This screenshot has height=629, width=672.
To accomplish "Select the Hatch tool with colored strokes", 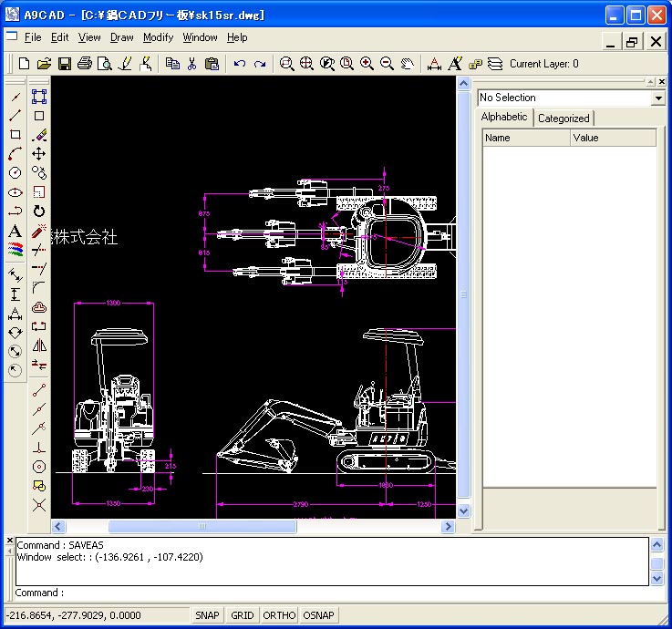I will pyautogui.click(x=15, y=250).
